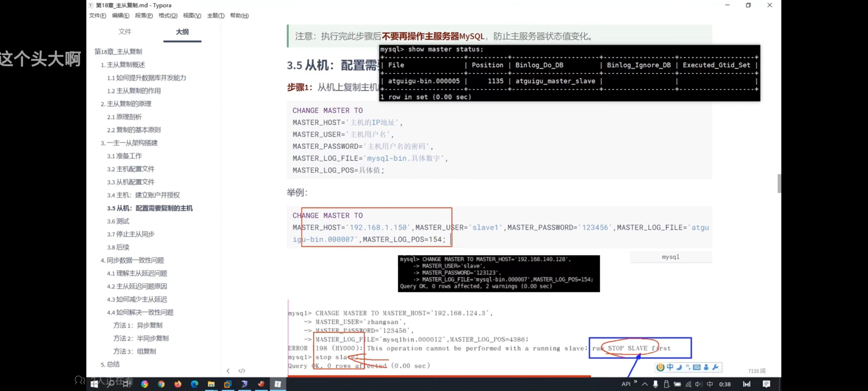Go to outline item 3.4 主机：建立账户并授权
The height and width of the screenshot is (391, 868).
[143, 195]
